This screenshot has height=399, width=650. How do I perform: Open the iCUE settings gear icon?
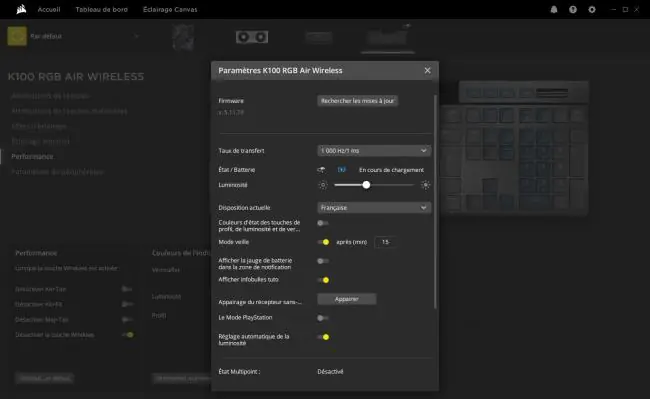point(592,10)
